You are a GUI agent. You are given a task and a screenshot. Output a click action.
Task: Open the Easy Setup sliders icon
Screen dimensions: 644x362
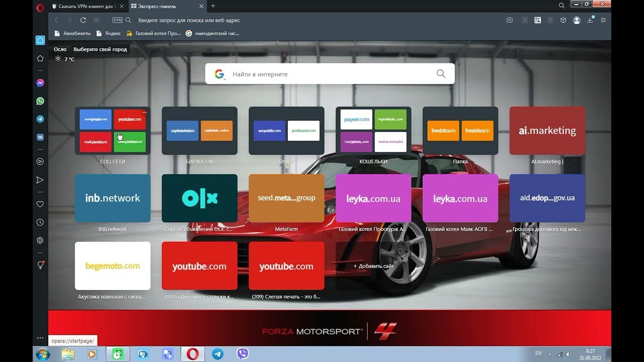click(x=603, y=20)
